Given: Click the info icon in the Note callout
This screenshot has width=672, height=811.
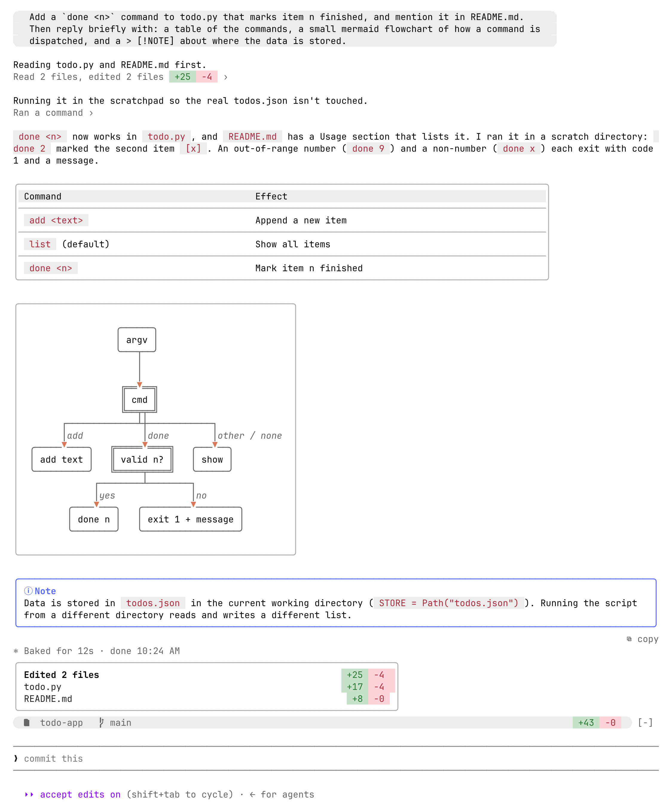Looking at the screenshot, I should click(28, 591).
